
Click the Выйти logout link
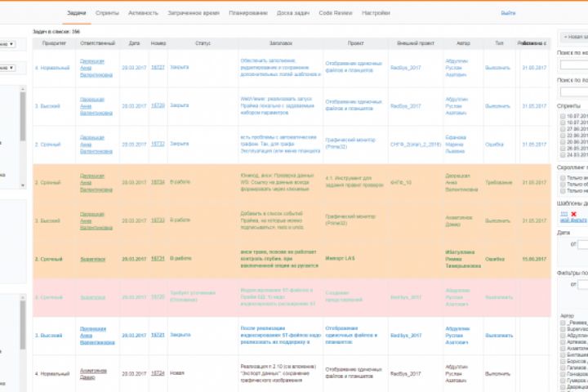tap(508, 13)
